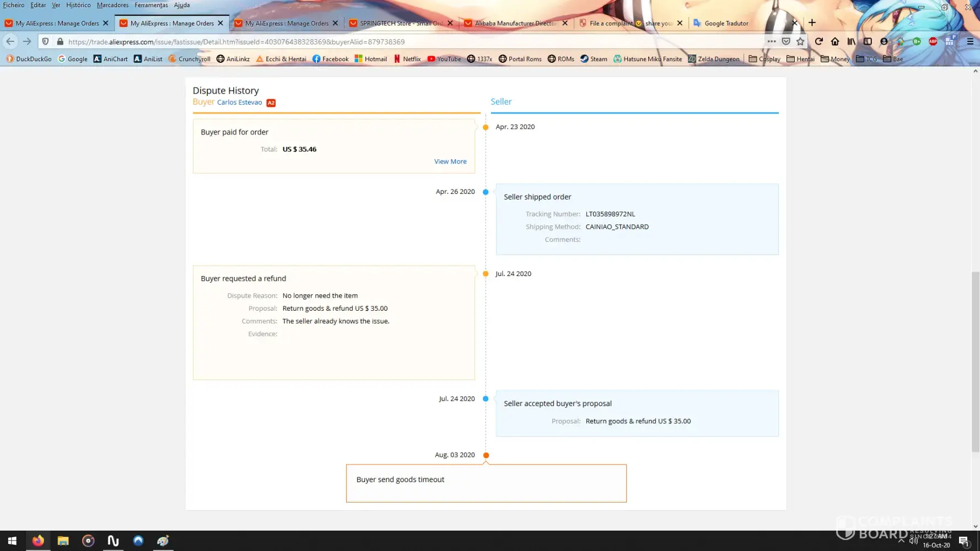
Task: Select the Buyer send goods timeout box
Action: 486,483
